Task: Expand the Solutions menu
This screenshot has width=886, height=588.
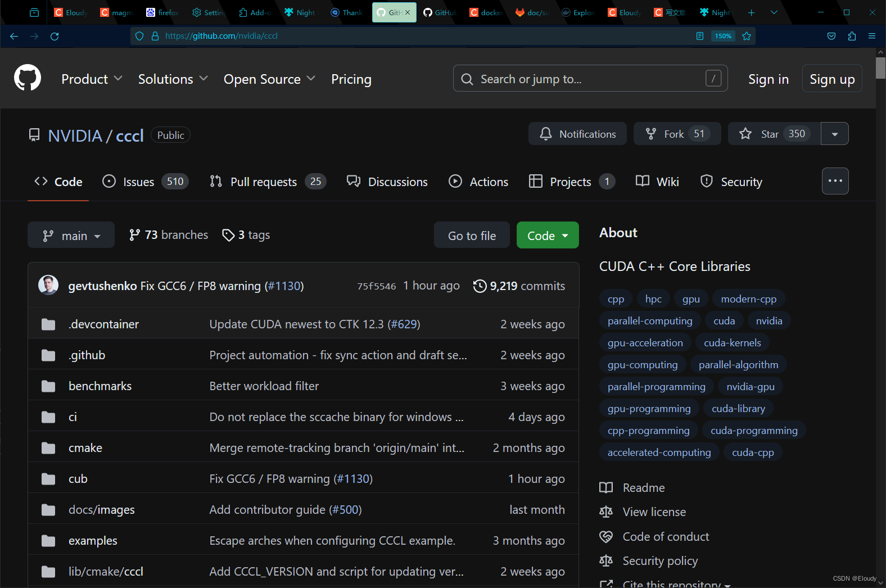Action: pos(173,79)
